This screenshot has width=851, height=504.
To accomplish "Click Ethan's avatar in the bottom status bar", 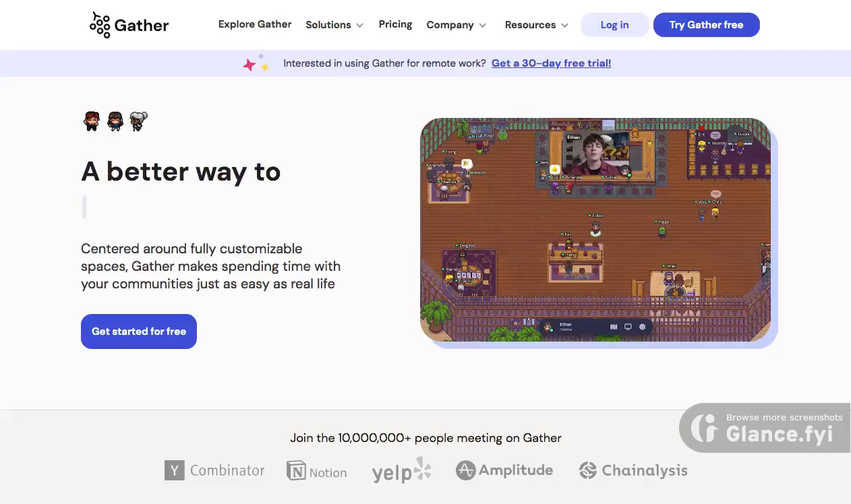I will (548, 327).
